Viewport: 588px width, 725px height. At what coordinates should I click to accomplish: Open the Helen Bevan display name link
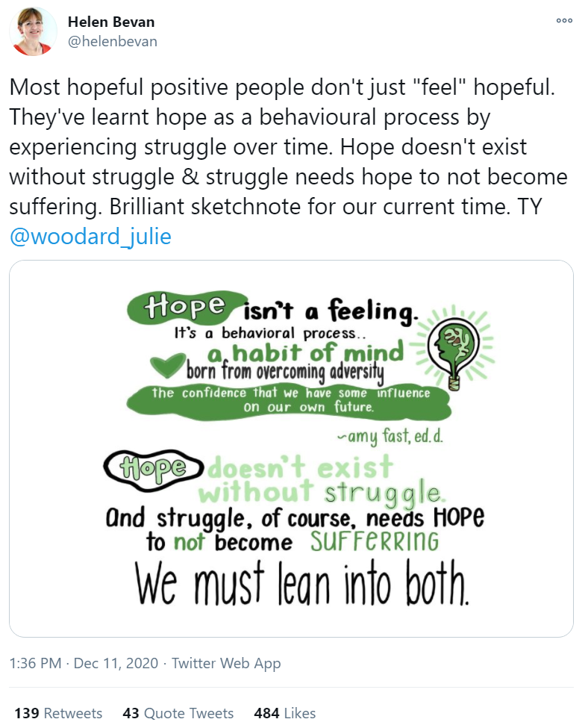[x=111, y=22]
